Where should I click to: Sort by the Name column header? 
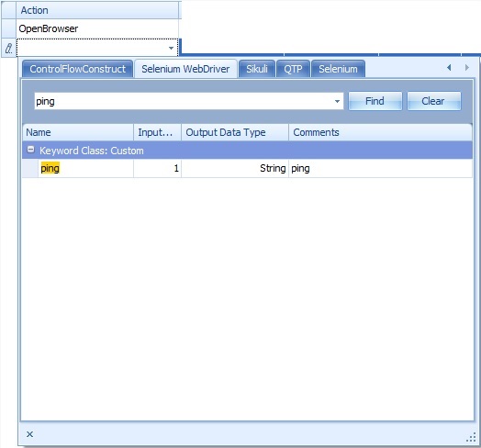pyautogui.click(x=78, y=132)
